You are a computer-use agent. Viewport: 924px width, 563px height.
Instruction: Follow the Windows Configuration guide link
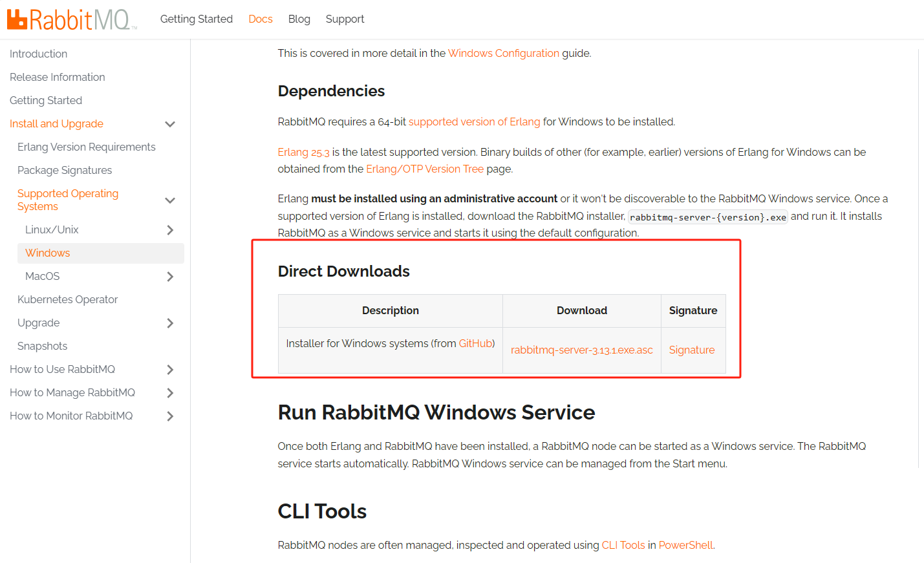pos(504,53)
